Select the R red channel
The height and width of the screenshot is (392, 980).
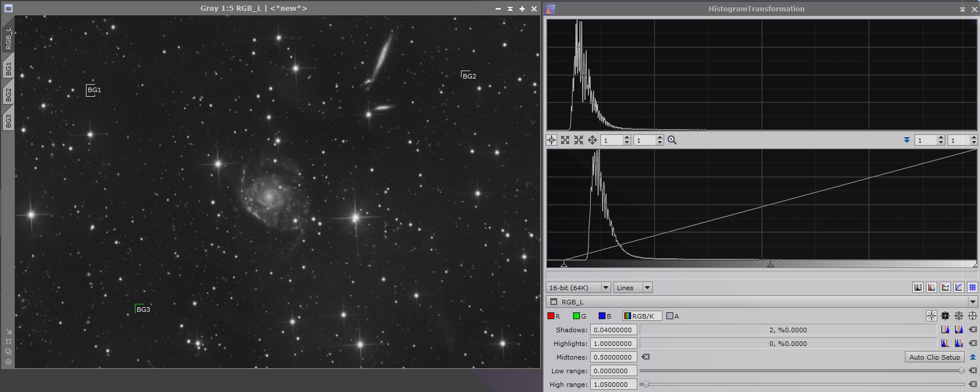click(x=553, y=316)
